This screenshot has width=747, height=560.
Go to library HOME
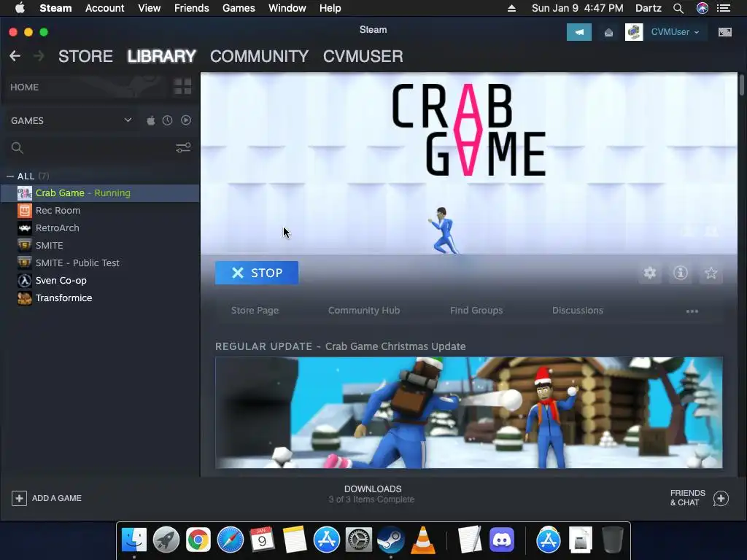[x=24, y=87]
